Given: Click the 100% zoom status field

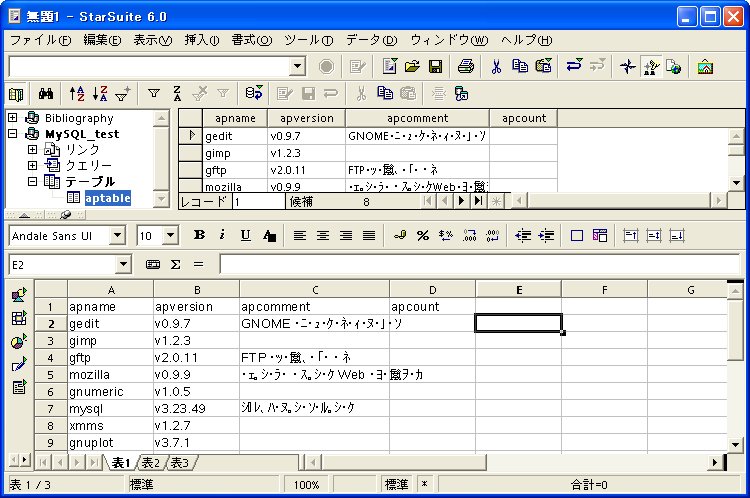Looking at the screenshot, I should click(307, 485).
